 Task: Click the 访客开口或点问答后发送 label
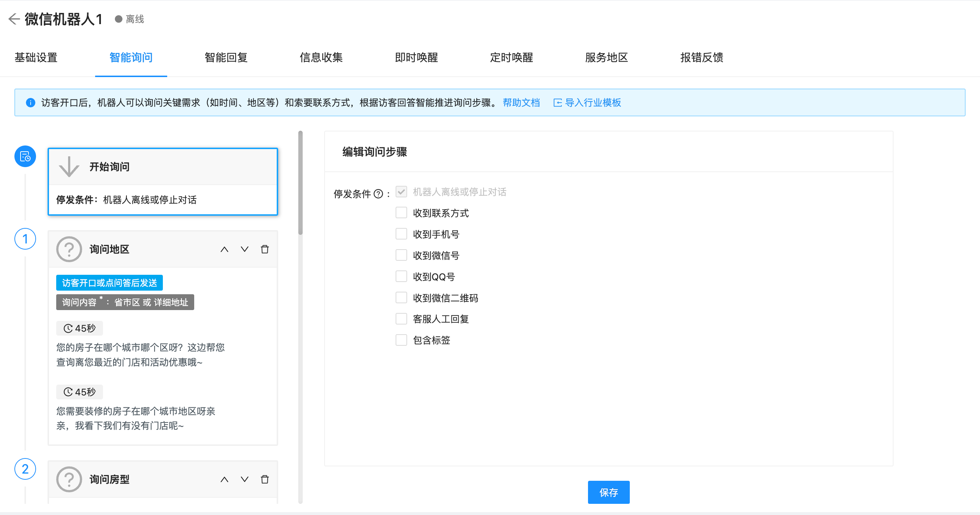[109, 283]
